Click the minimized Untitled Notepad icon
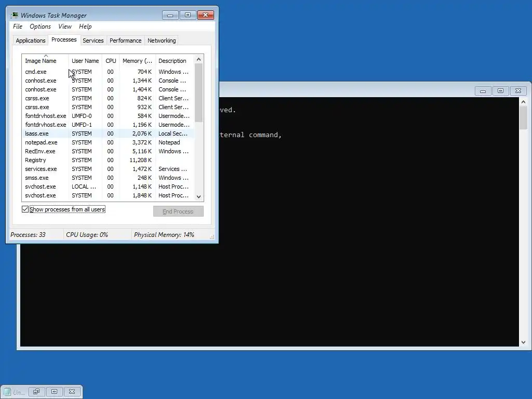 click(x=7, y=392)
